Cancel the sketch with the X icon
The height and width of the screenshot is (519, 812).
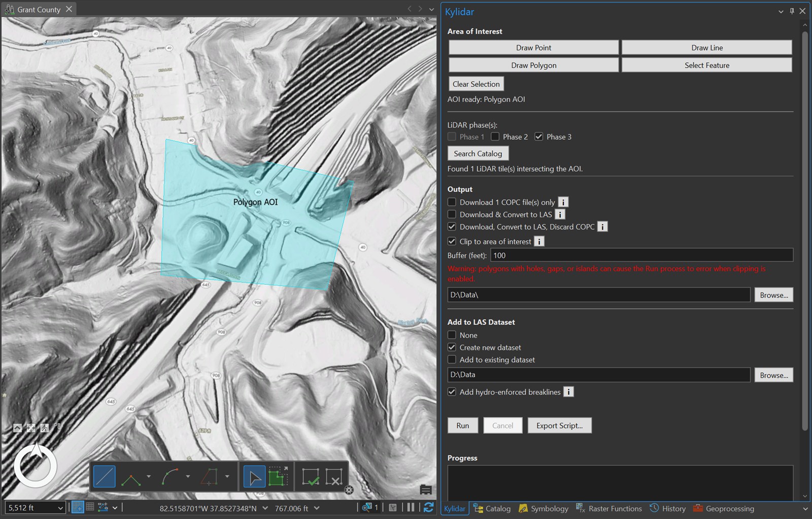click(334, 477)
